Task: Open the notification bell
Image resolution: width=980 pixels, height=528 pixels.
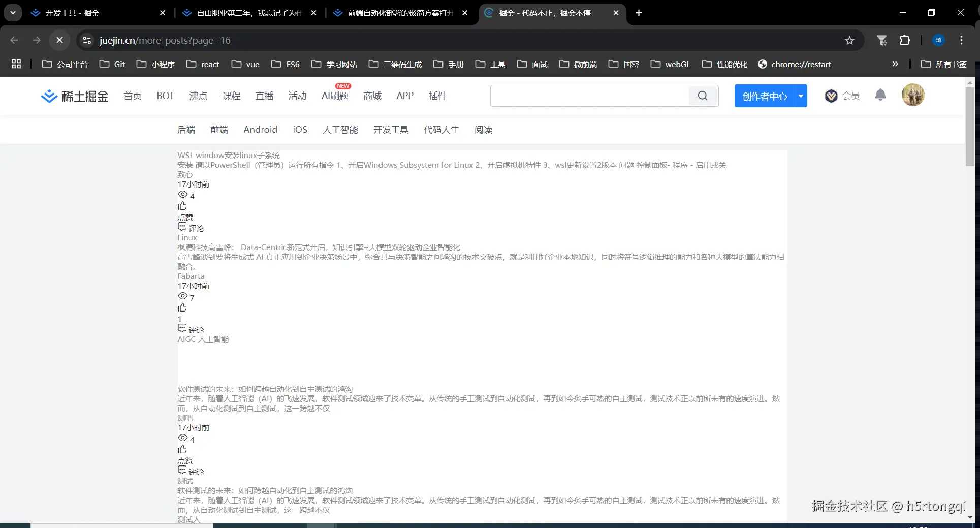Action: coord(880,95)
